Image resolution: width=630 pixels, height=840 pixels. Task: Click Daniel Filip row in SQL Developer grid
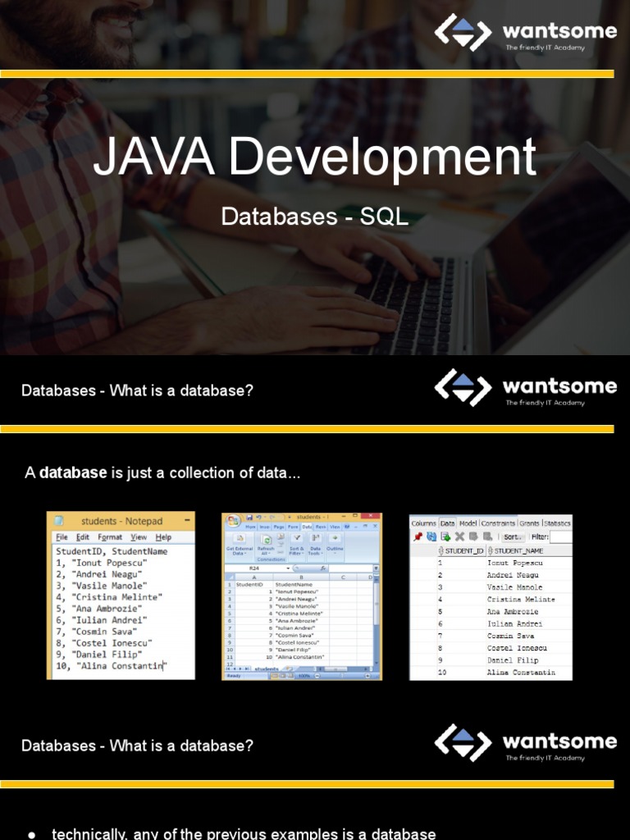click(491, 660)
